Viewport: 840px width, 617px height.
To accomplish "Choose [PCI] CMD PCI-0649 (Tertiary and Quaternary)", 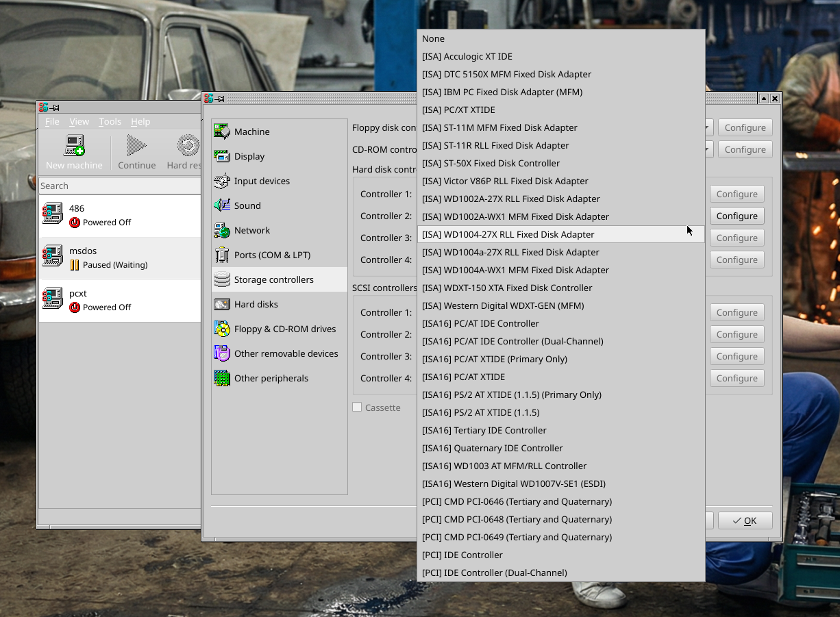I will click(561, 537).
